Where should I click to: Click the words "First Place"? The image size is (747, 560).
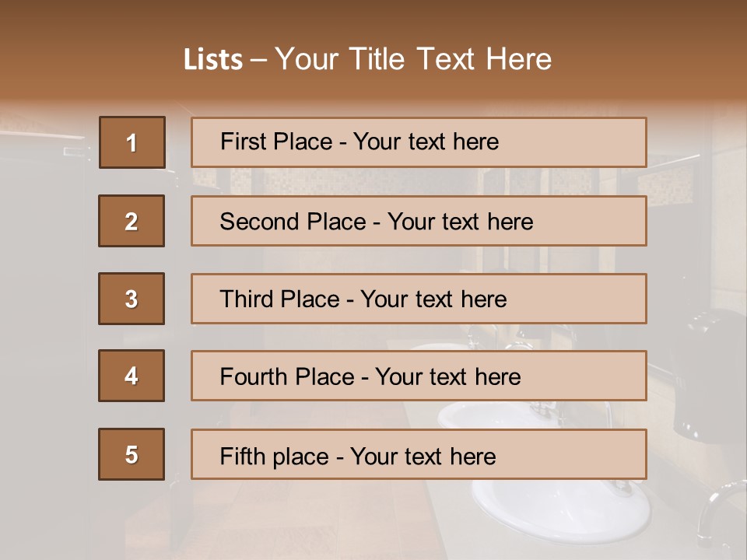click(276, 142)
